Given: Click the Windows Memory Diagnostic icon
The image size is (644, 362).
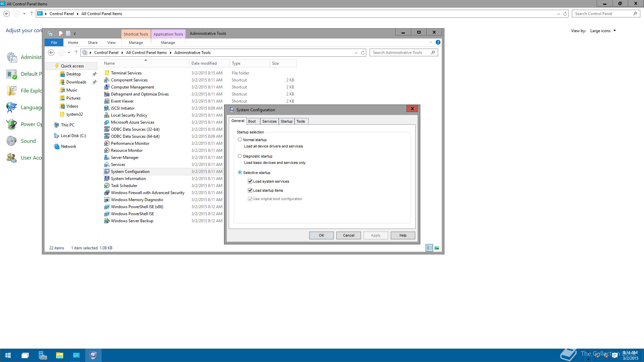Looking at the screenshot, I should coord(107,200).
